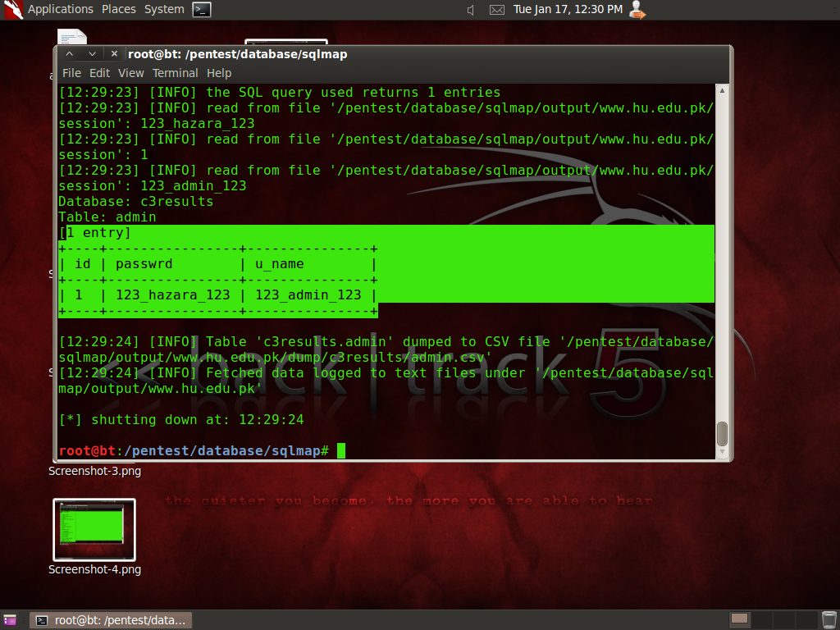Click the 'Fetched data logged' log line
Viewport: 840px width, 630px height.
coord(386,381)
